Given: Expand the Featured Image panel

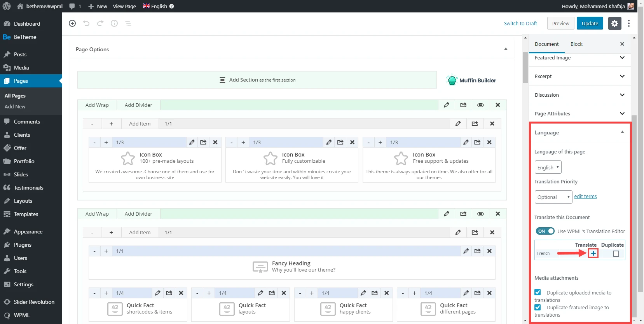Looking at the screenshot, I should (x=579, y=58).
